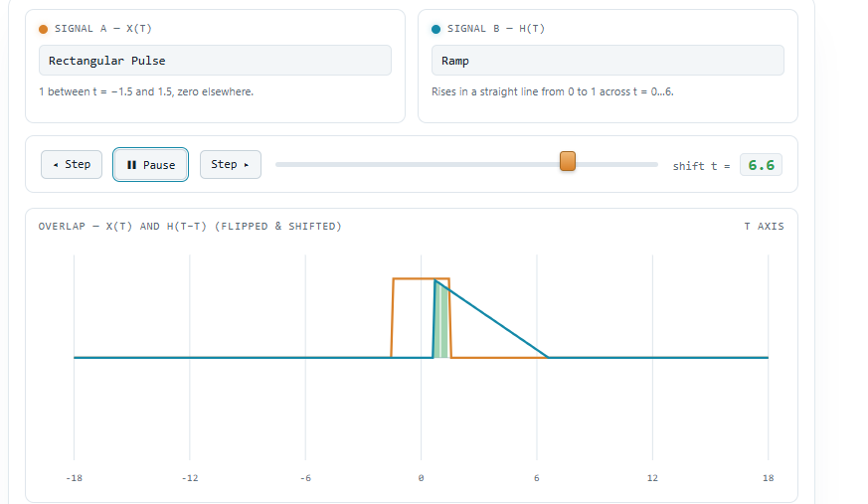Click the slider track left of handle

[x=418, y=164]
